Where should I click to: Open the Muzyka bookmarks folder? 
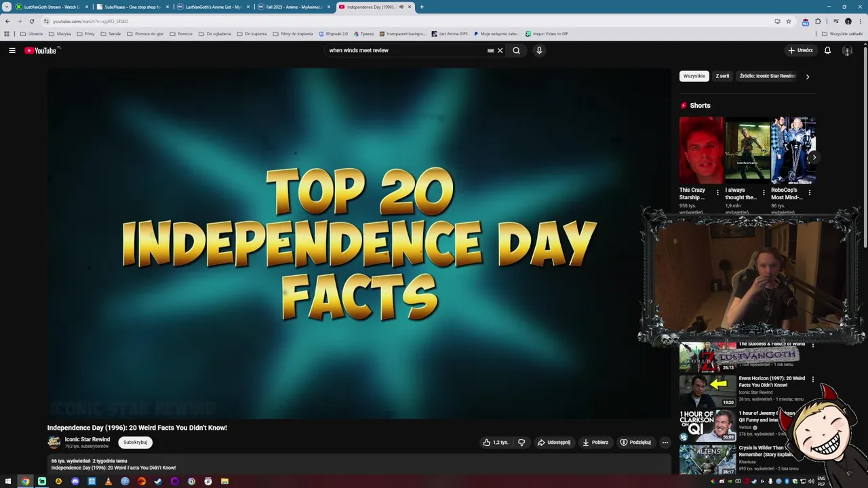[60, 33]
